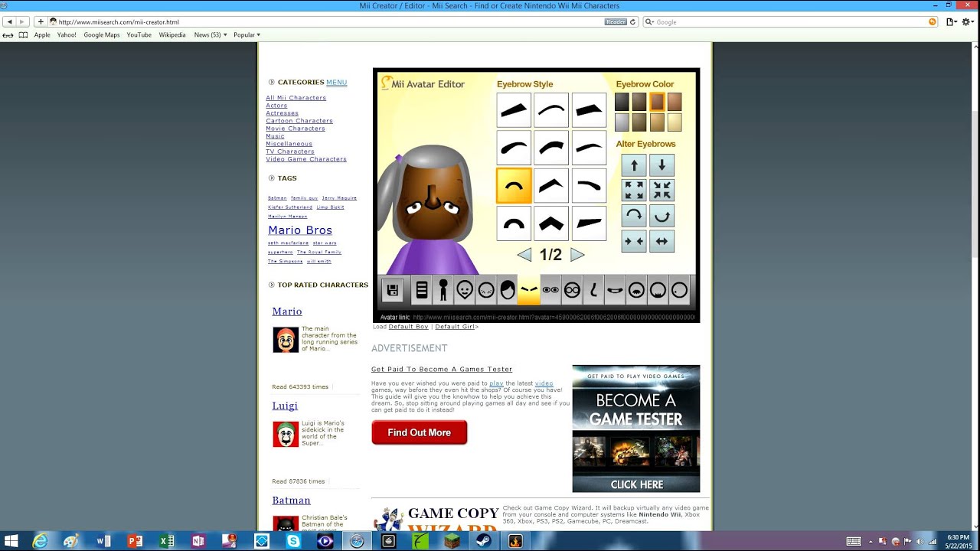
Task: Expand the News (53) bookmarks dropdown
Action: [211, 34]
